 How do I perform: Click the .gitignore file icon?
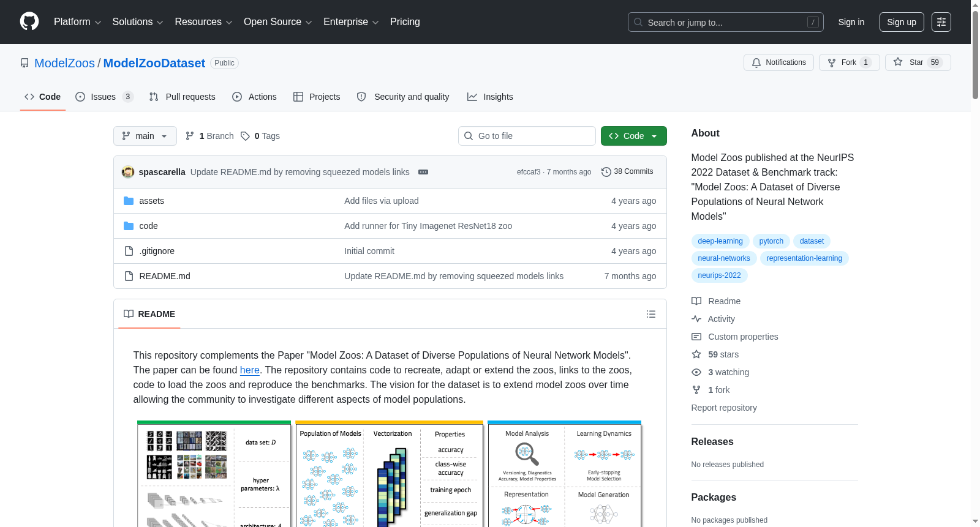[x=129, y=251]
